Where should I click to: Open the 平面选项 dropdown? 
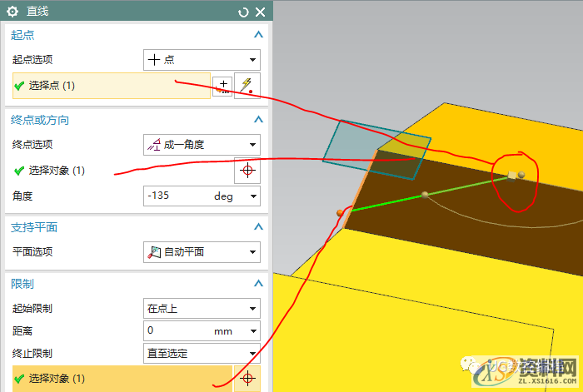click(x=202, y=252)
